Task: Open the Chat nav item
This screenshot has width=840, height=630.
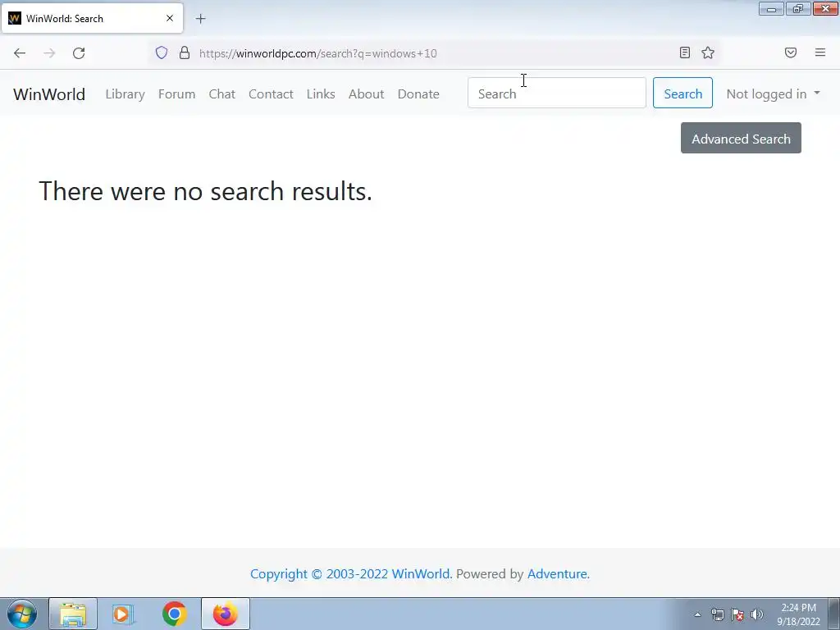Action: [x=221, y=94]
